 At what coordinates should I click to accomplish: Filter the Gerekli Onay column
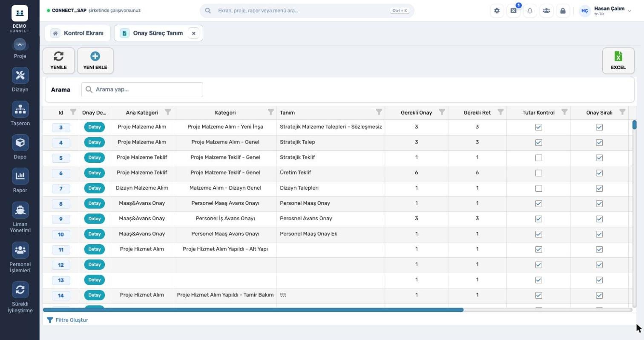point(442,112)
